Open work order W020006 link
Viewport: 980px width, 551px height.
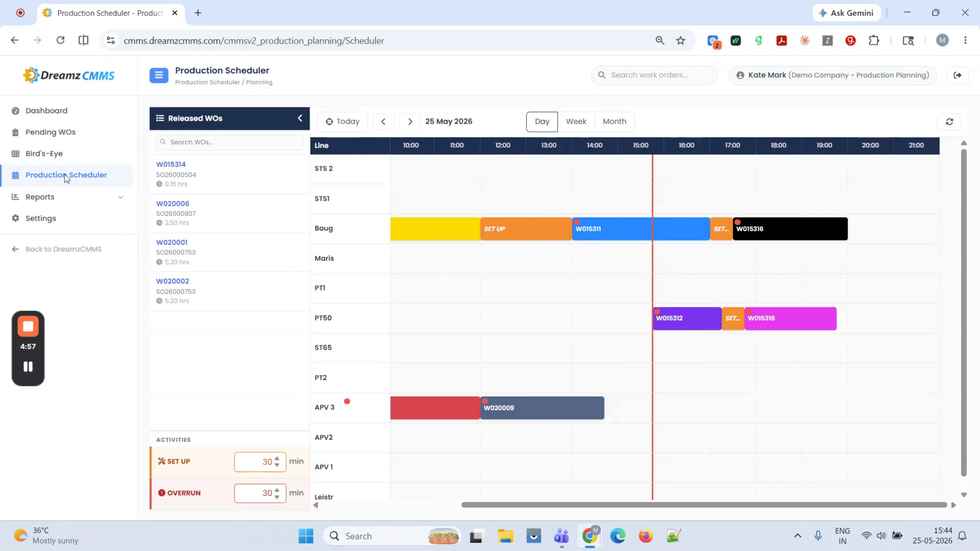pyautogui.click(x=173, y=203)
